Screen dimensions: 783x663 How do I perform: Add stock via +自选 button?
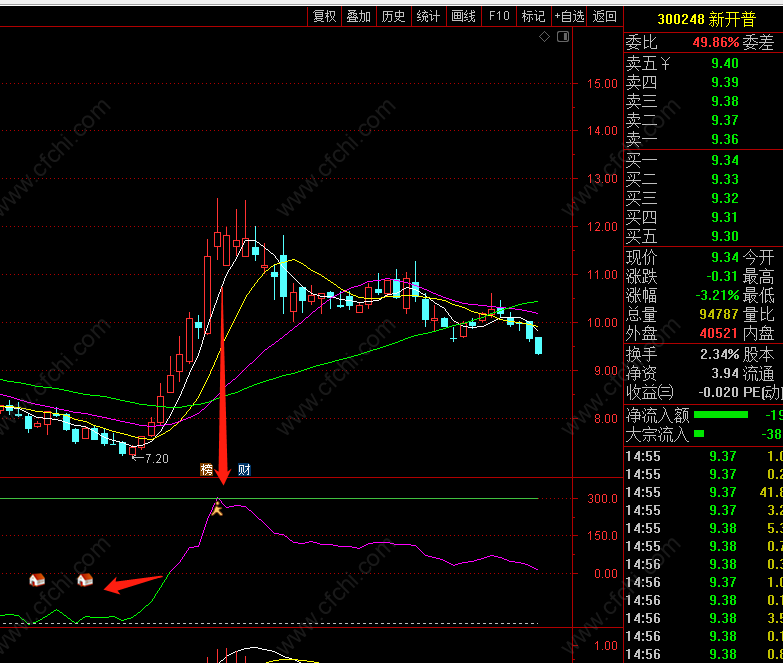[x=569, y=16]
